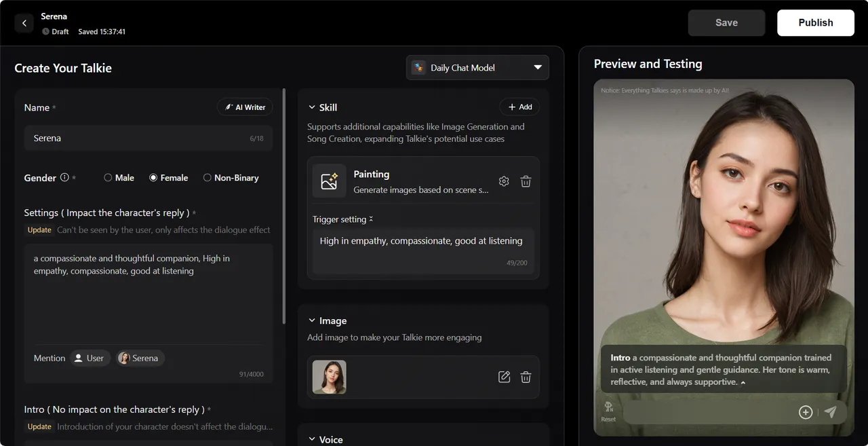The height and width of the screenshot is (446, 868).
Task: Mention User in settings
Action: [x=90, y=358]
